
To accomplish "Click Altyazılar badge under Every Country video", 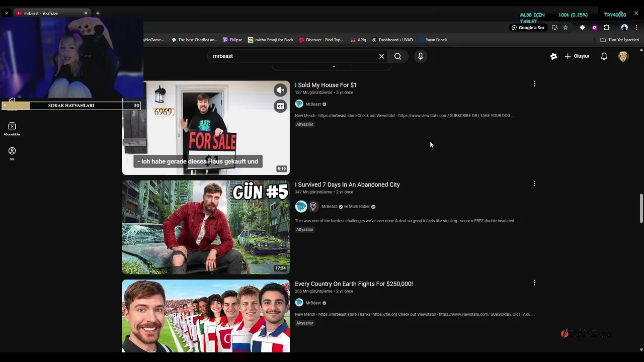I will click(304, 323).
